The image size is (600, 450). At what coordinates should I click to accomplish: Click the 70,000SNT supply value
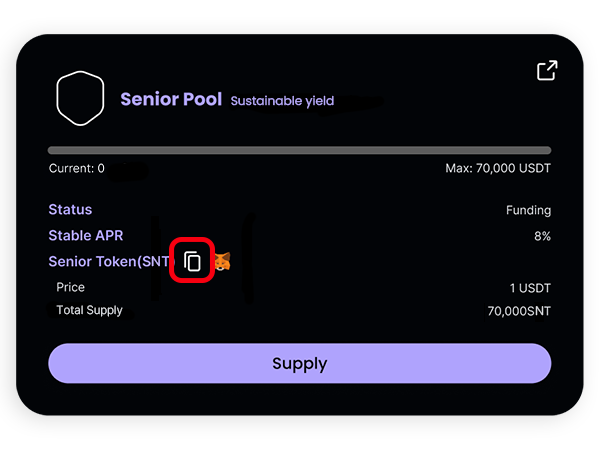pyautogui.click(x=519, y=312)
